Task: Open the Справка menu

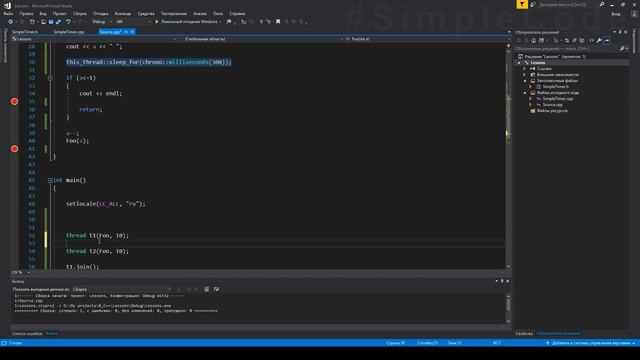Action: coord(237,13)
